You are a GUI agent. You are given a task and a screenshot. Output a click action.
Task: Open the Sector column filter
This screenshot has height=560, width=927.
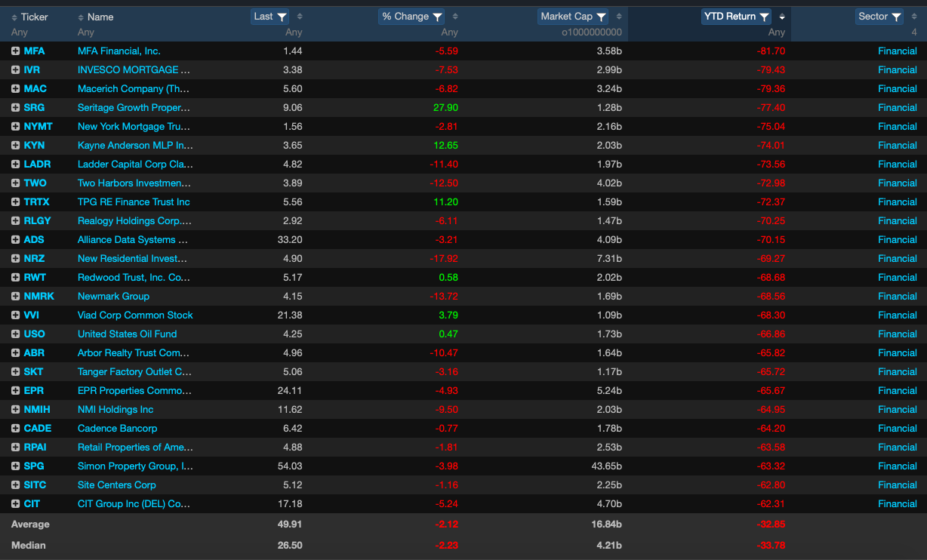point(880,17)
